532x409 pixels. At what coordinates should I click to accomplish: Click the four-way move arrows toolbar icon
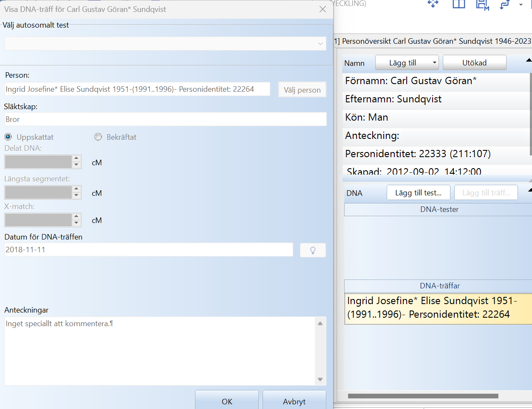tap(433, 4)
